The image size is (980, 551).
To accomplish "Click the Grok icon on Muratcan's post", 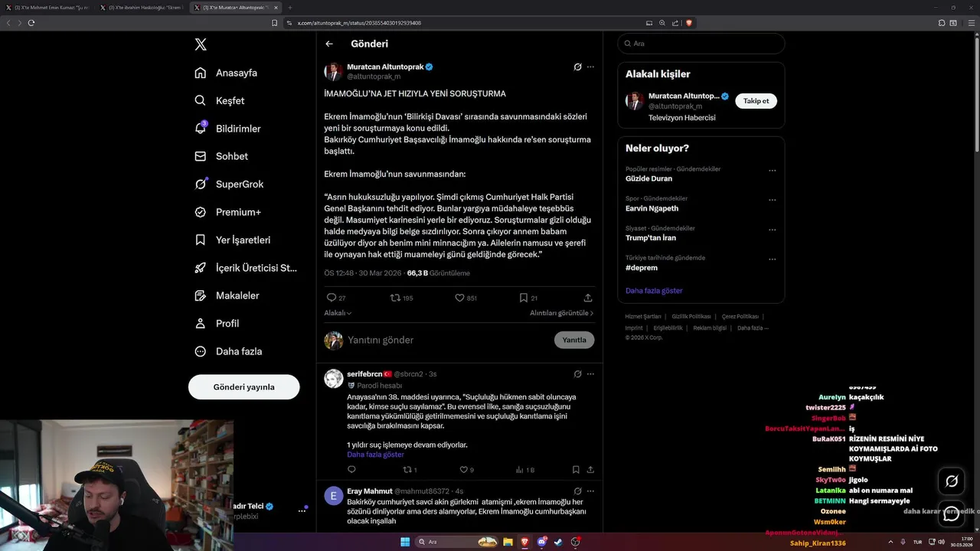I will coord(578,67).
